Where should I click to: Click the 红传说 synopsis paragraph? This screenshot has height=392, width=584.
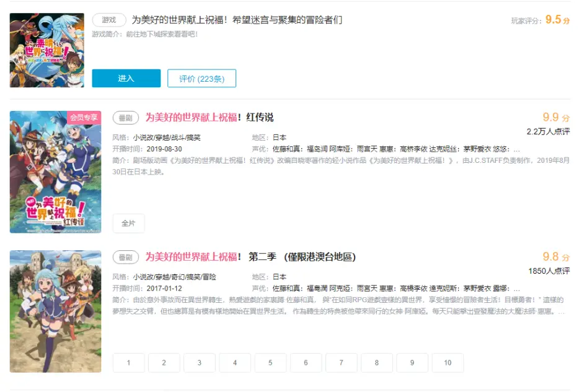pos(341,166)
